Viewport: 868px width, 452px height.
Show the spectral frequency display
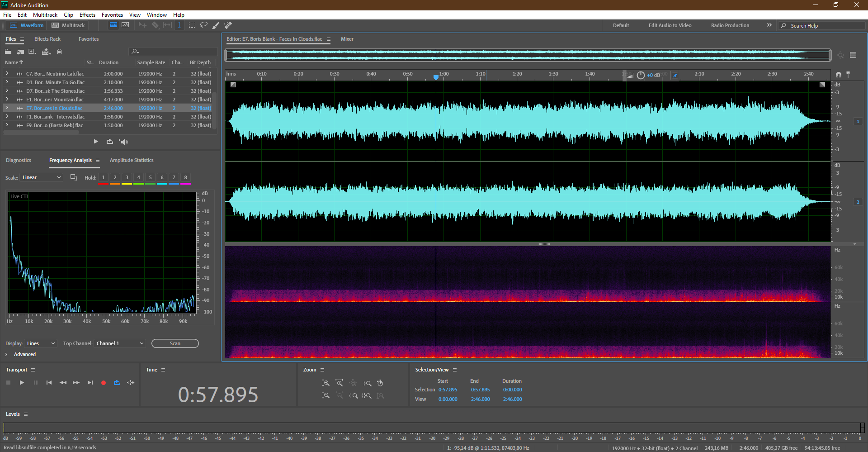click(113, 25)
